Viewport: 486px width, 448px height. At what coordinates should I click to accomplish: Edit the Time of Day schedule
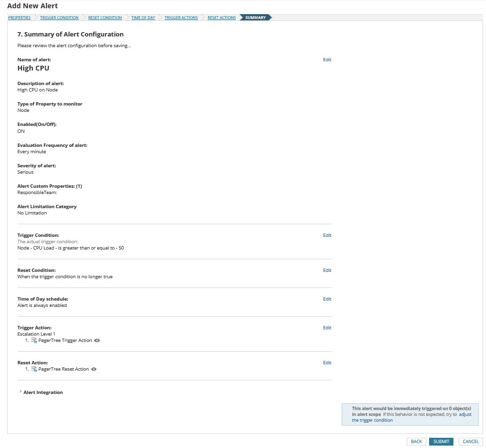pyautogui.click(x=327, y=299)
